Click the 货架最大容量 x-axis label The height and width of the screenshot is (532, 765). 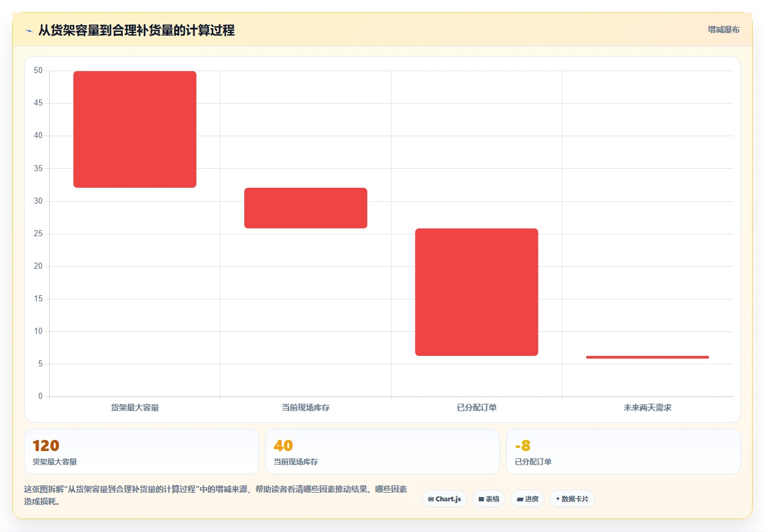click(x=134, y=407)
